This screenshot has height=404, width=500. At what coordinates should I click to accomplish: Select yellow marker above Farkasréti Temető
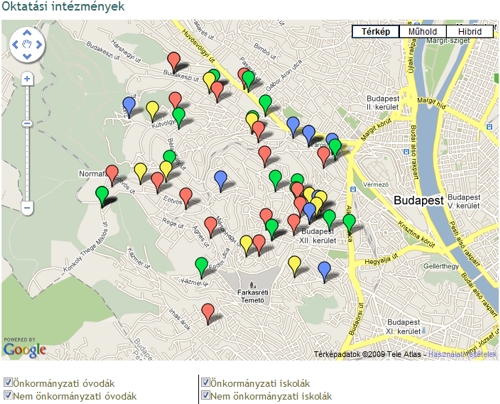coord(246,244)
